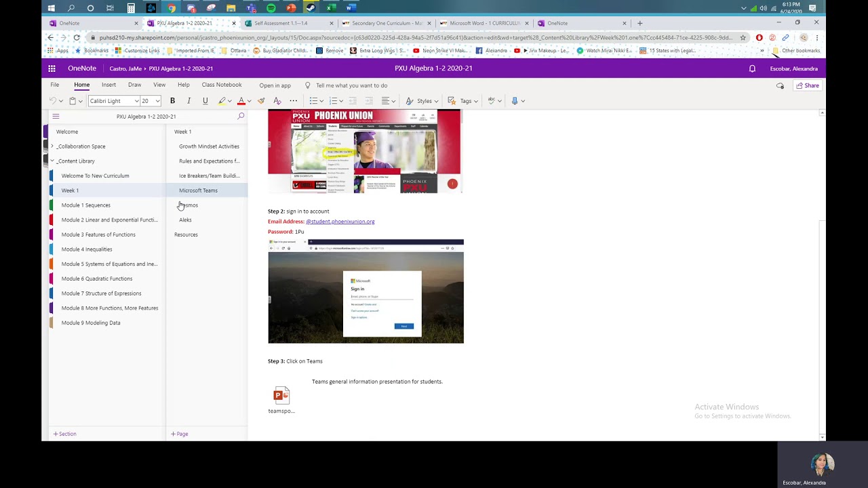Add a new page with + Page
The width and height of the screenshot is (868, 488).
[x=180, y=434]
